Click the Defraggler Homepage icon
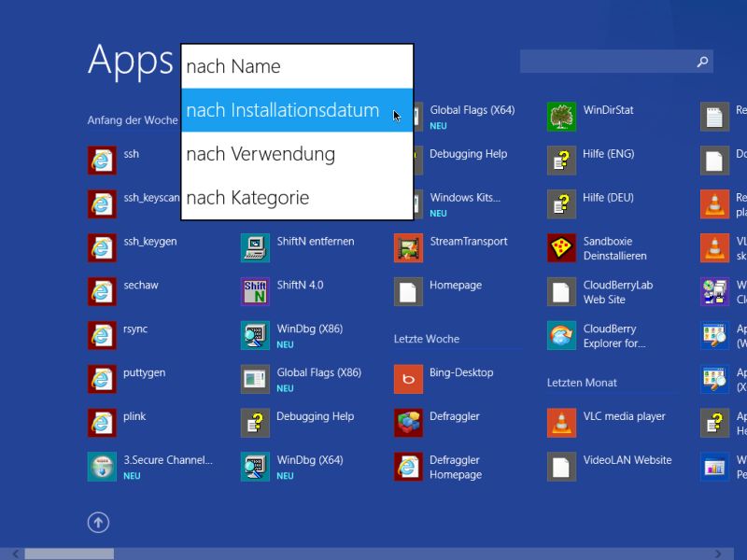 pyautogui.click(x=408, y=467)
